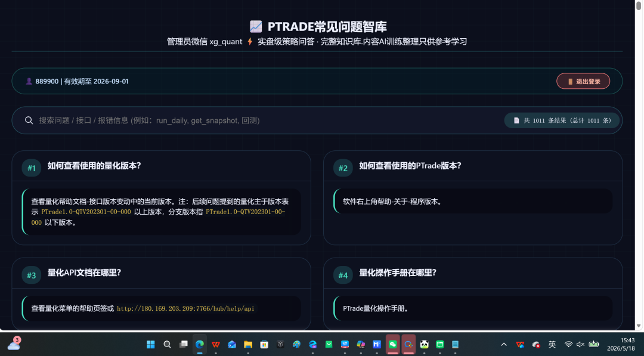Open the panda icon app in taskbar
Image resolution: width=644 pixels, height=356 pixels.
pos(425,345)
